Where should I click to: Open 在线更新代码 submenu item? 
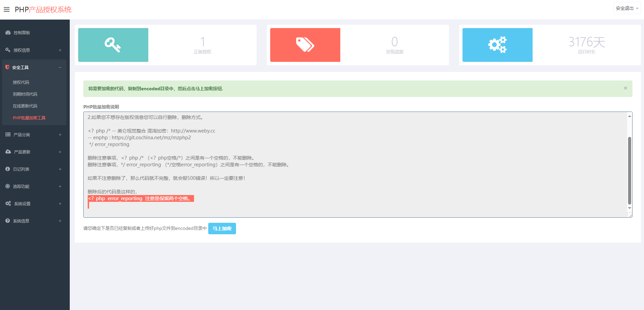click(25, 106)
